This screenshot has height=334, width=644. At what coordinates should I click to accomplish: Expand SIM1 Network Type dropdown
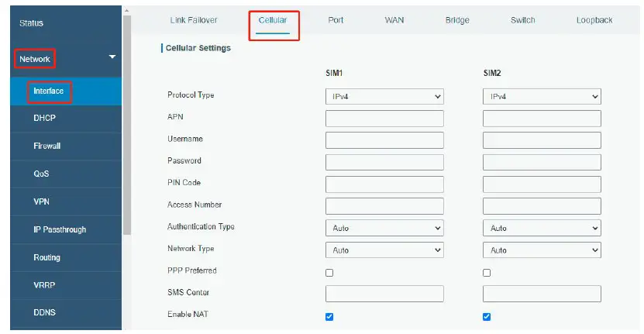pos(384,250)
